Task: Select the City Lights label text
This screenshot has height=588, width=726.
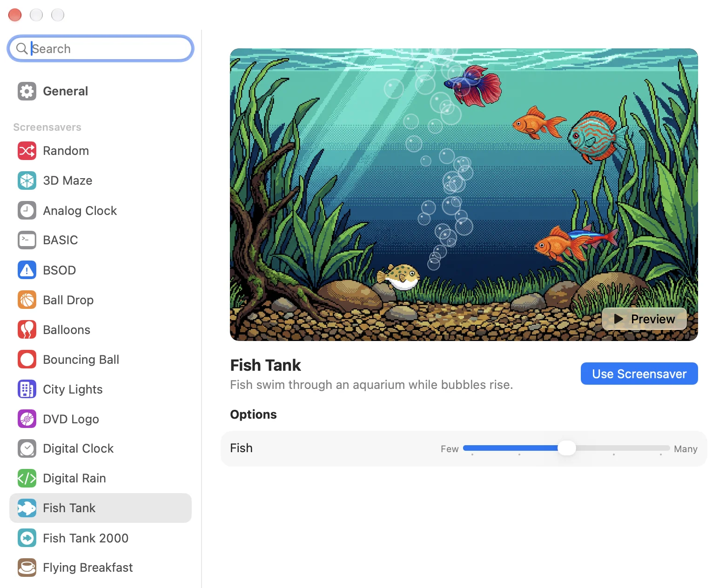Action: click(x=73, y=389)
